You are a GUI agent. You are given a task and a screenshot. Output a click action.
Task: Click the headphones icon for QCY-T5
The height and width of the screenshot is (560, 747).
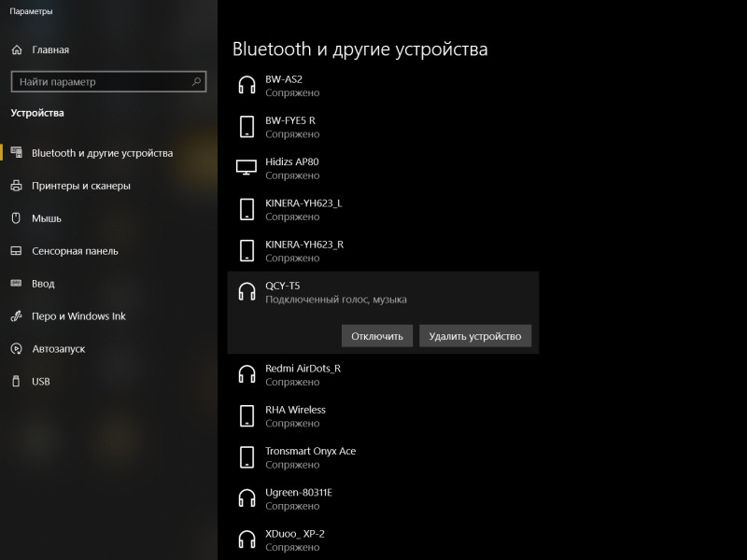pyautogui.click(x=247, y=292)
